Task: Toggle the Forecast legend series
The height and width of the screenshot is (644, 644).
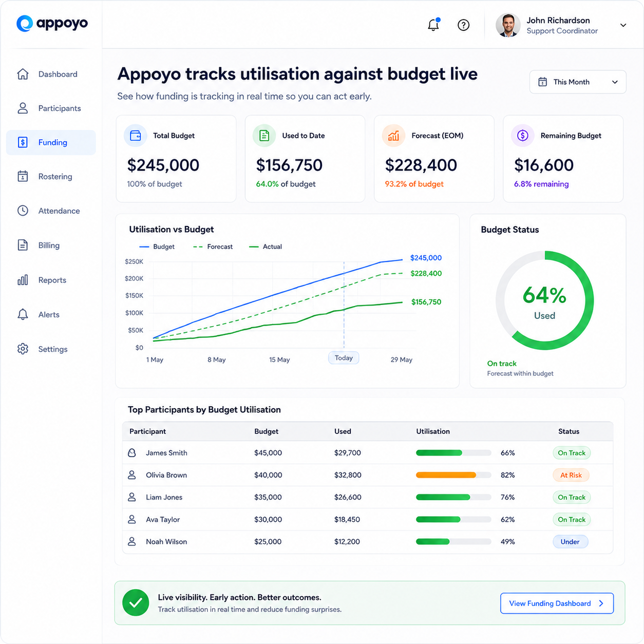Action: (213, 247)
